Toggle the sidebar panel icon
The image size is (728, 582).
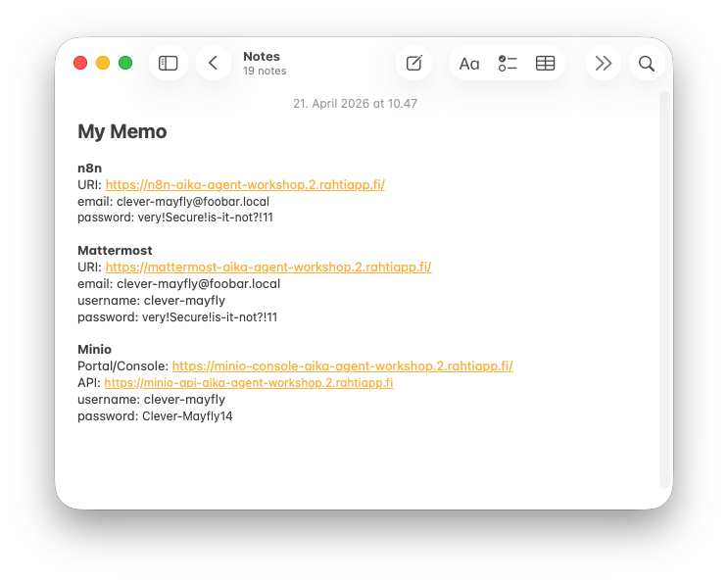169,63
